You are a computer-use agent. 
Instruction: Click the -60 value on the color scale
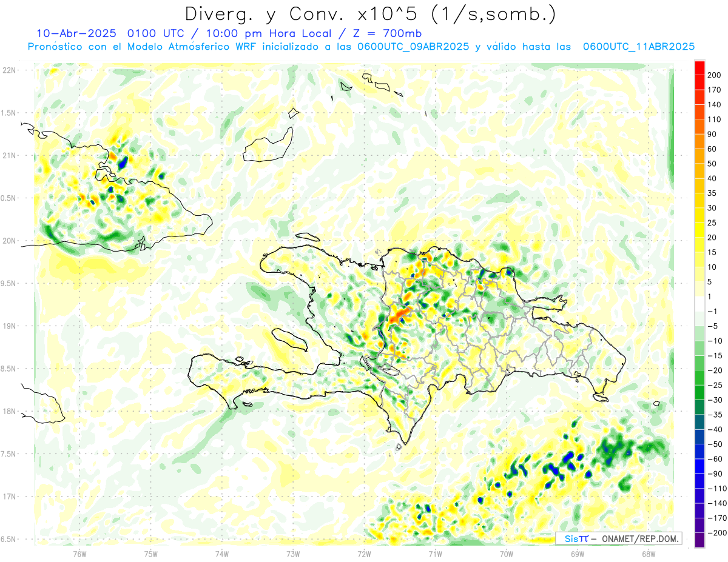[x=716, y=459]
